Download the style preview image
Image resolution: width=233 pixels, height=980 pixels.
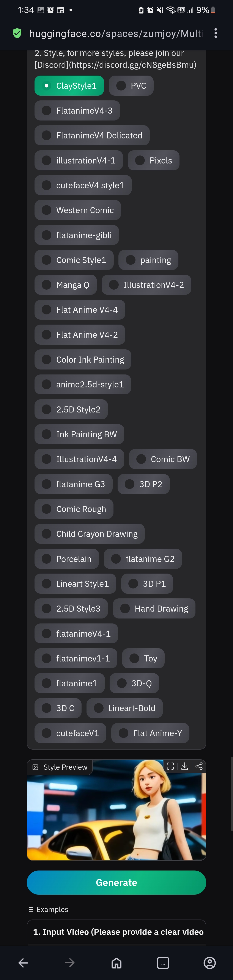click(185, 767)
